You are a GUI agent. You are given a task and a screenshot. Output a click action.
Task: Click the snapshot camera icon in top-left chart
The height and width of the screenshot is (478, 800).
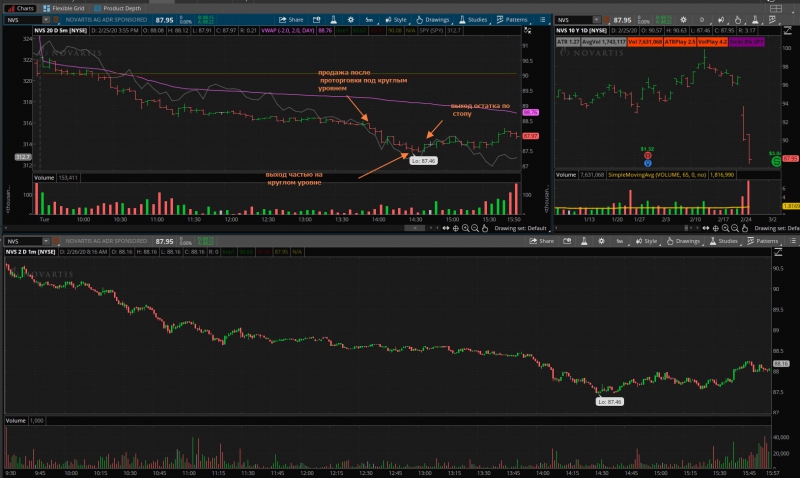[316, 20]
